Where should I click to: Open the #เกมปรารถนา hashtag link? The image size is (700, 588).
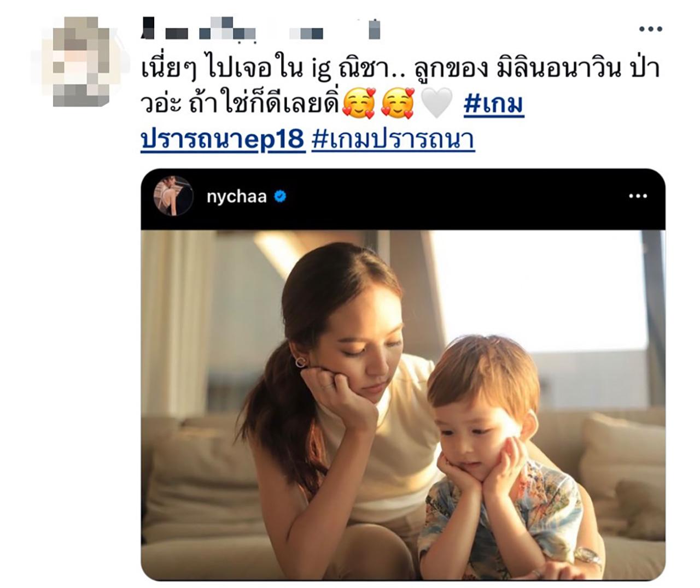coord(393,139)
